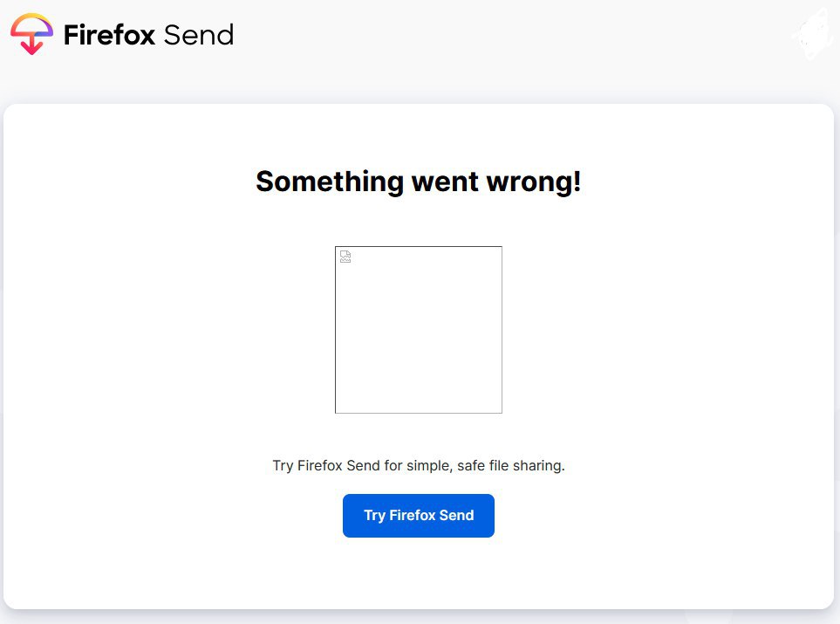The height and width of the screenshot is (624, 840).
Task: Click the "Send" word in header wordmark
Action: point(199,36)
